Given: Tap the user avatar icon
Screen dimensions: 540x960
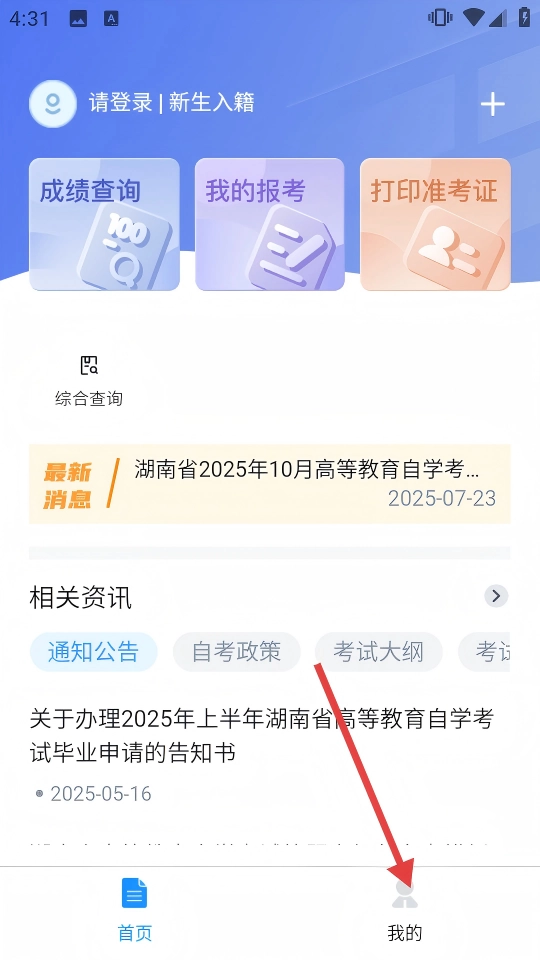Looking at the screenshot, I should 53,103.
